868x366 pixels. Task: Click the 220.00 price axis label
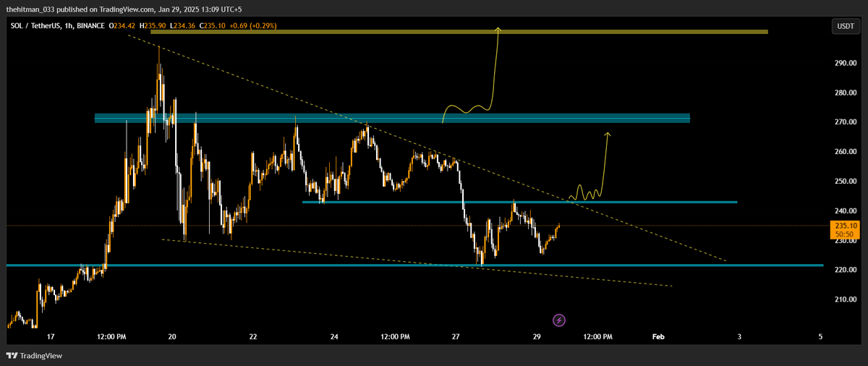click(846, 270)
